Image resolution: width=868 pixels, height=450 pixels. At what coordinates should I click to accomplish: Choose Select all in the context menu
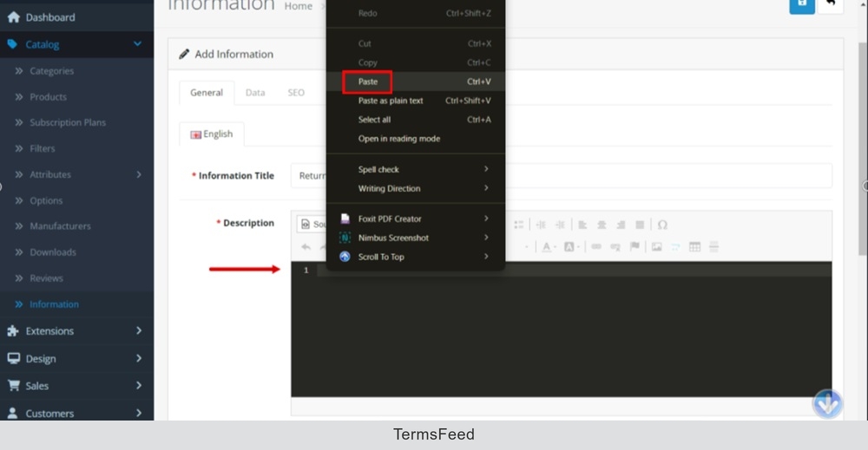(x=416, y=120)
